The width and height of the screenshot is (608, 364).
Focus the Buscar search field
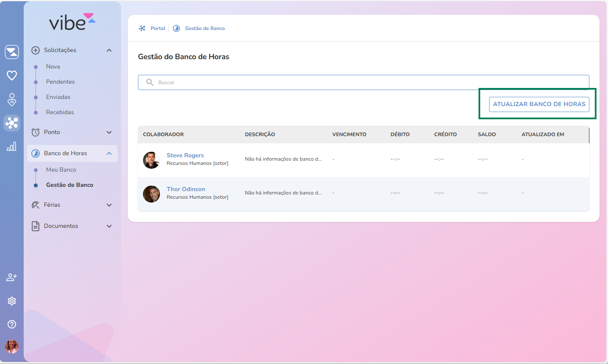click(x=364, y=82)
